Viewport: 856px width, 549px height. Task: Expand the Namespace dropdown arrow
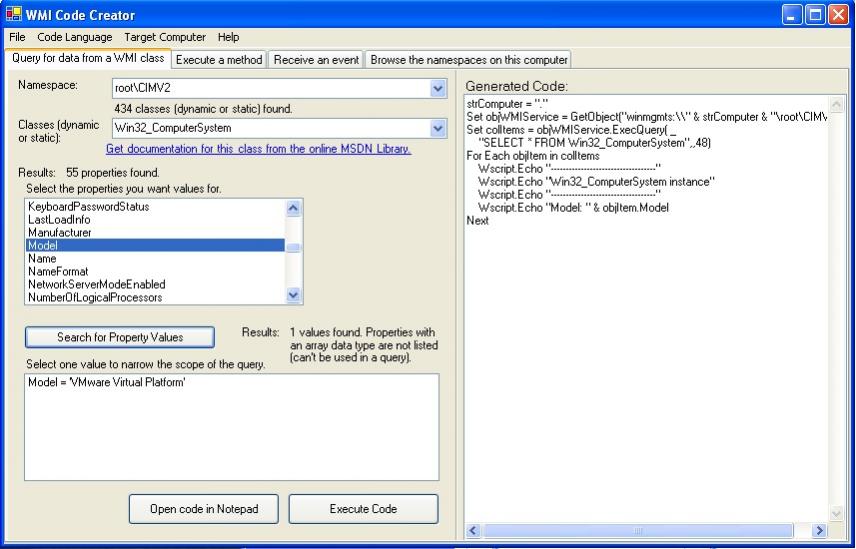click(438, 88)
